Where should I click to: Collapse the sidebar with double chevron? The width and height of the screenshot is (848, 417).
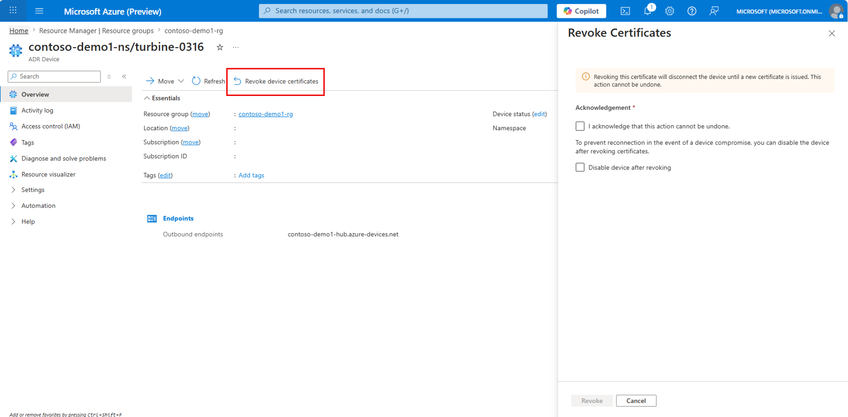click(124, 77)
